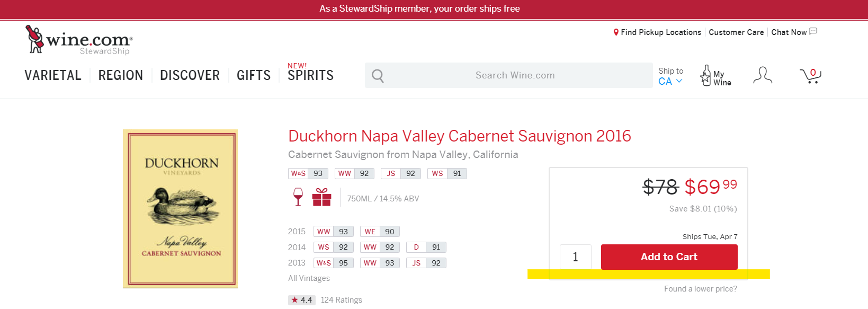The height and width of the screenshot is (309, 868).
Task: Click the 4.4 star rating badge
Action: tap(301, 300)
